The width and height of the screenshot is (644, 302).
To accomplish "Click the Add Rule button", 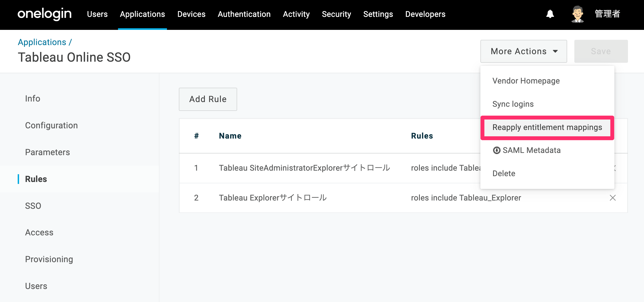I will (208, 99).
